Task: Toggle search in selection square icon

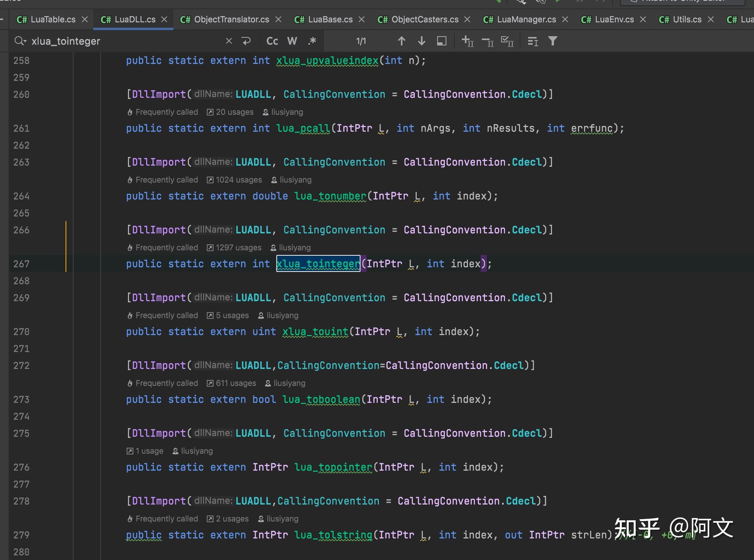Action: [442, 41]
